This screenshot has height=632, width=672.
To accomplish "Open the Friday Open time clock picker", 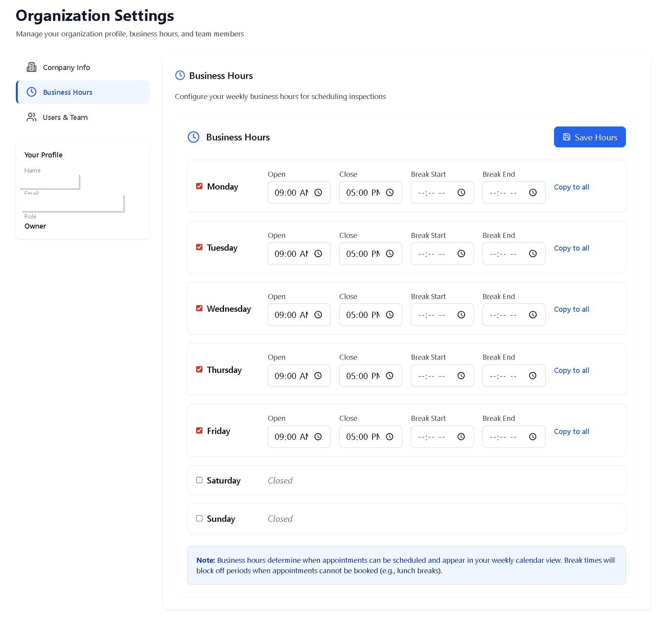I will tap(318, 437).
